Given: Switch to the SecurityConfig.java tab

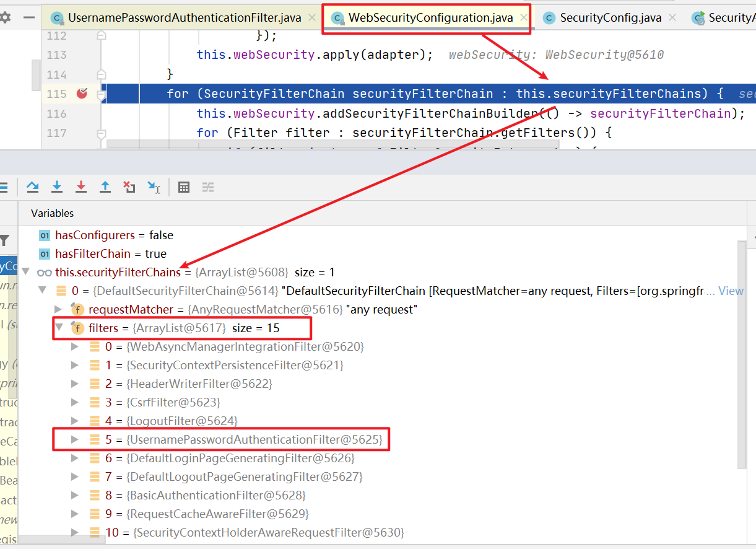Looking at the screenshot, I should pyautogui.click(x=610, y=17).
